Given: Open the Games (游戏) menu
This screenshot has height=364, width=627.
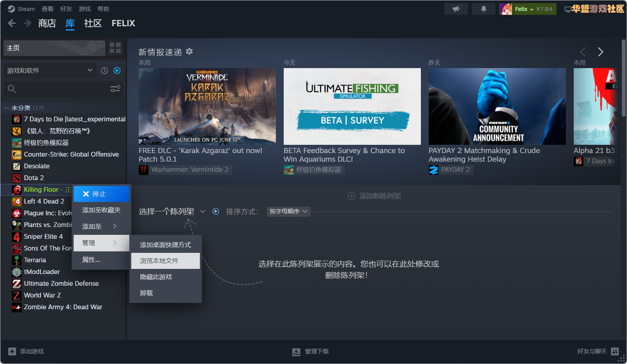Looking at the screenshot, I should tap(85, 9).
